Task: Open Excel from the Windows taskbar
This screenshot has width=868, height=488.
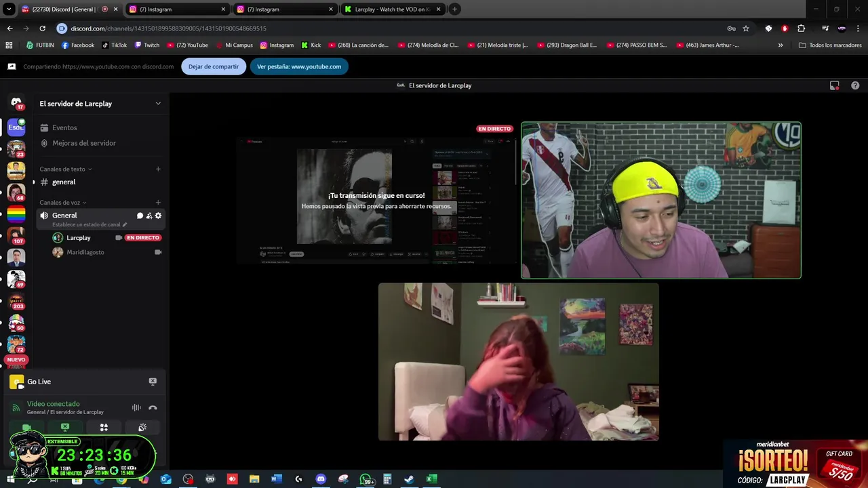Action: point(431,479)
